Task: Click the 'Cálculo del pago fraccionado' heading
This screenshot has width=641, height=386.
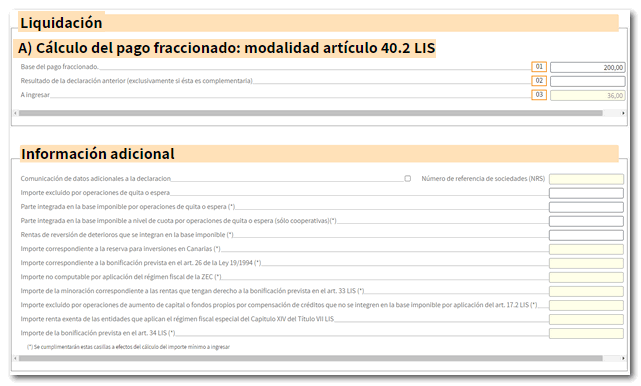Action: pos(227,48)
